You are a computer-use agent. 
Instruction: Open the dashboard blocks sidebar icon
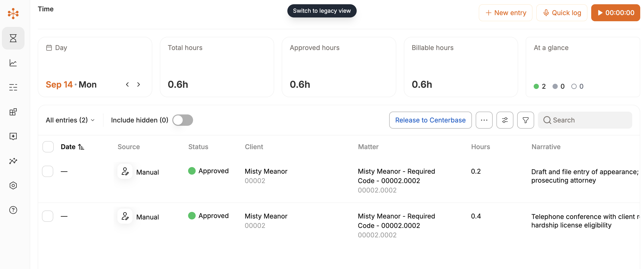click(x=13, y=112)
